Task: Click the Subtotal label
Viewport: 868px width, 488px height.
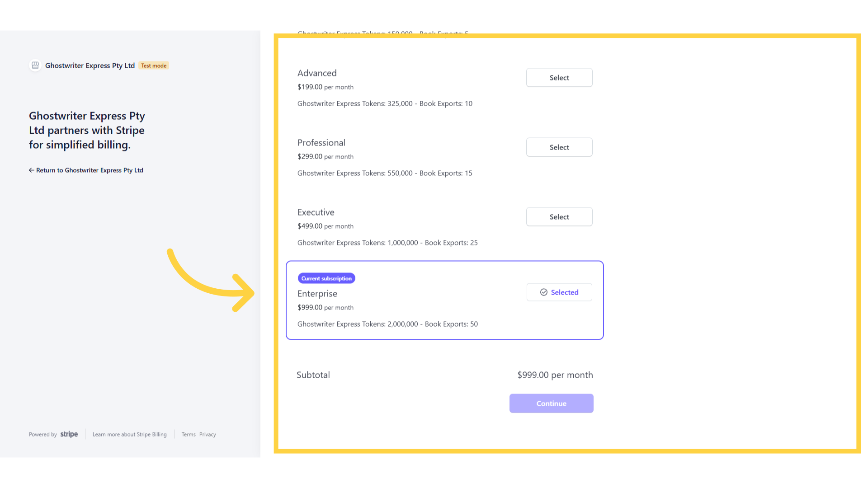Action: coord(313,375)
